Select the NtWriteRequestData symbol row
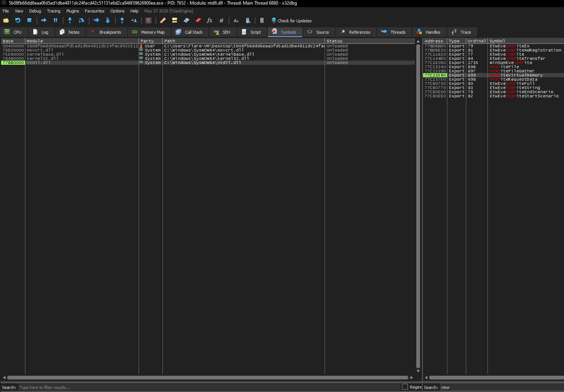The width and height of the screenshot is (564, 392). tap(493, 79)
